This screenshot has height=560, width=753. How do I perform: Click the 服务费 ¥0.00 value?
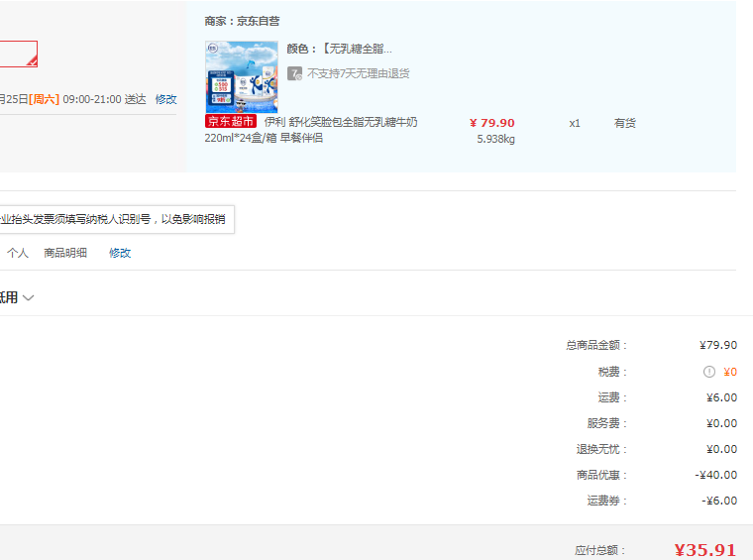tap(721, 423)
